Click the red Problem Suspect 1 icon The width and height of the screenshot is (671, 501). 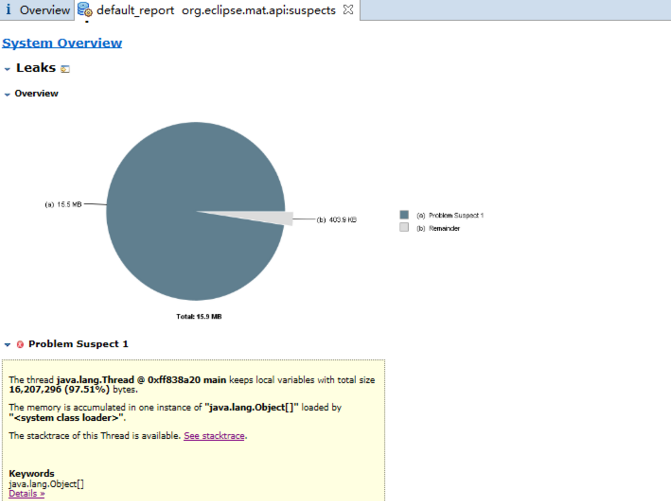click(20, 344)
